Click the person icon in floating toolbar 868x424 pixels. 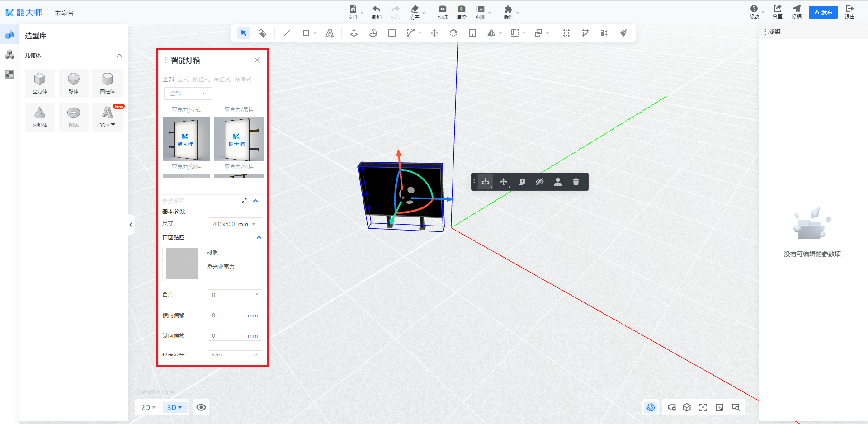click(558, 182)
